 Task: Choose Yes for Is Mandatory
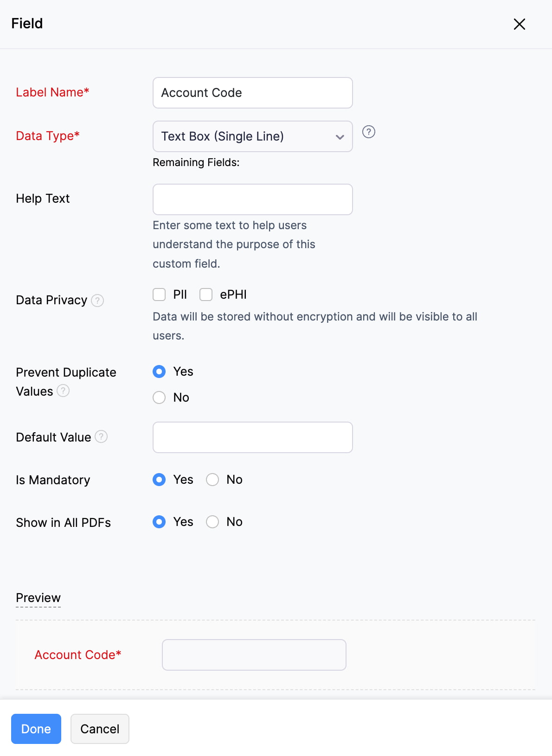[159, 480]
